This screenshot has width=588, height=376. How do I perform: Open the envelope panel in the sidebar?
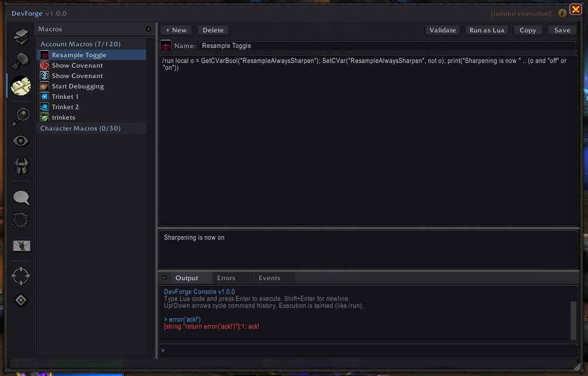click(x=21, y=245)
